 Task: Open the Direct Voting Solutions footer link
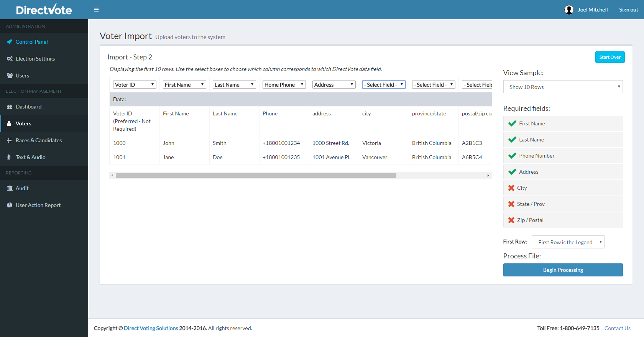(151, 328)
